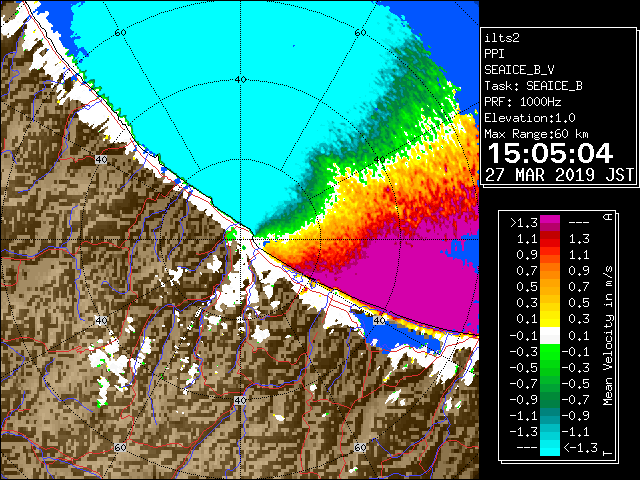Click the 'Mean Velocity in m/s' legend title
The image size is (640, 480).
pyautogui.click(x=608, y=335)
